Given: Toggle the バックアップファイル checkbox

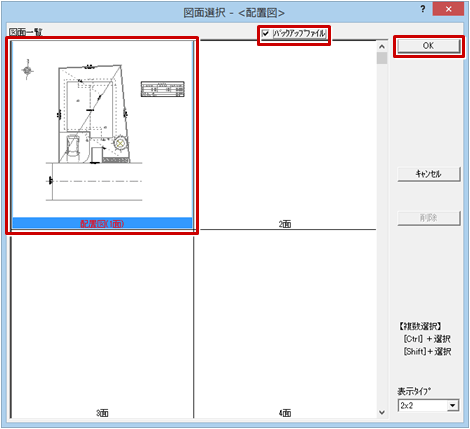Looking at the screenshot, I should tap(266, 33).
